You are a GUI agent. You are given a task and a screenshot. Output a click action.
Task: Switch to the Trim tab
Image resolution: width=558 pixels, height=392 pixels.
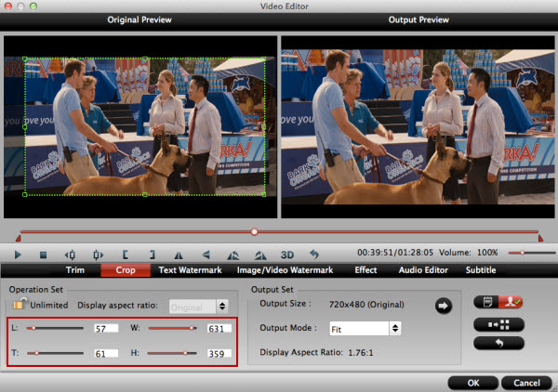[x=75, y=270]
